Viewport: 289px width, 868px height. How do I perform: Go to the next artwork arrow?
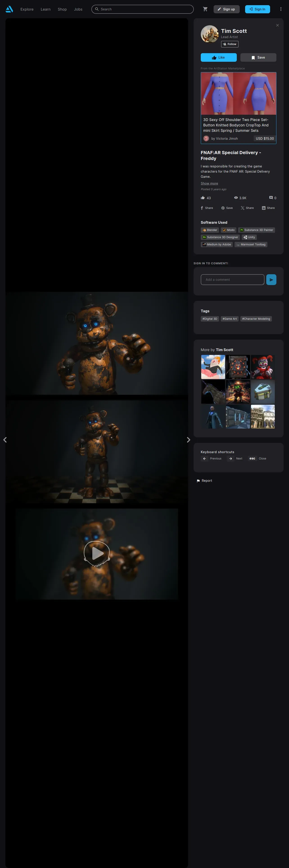188,440
